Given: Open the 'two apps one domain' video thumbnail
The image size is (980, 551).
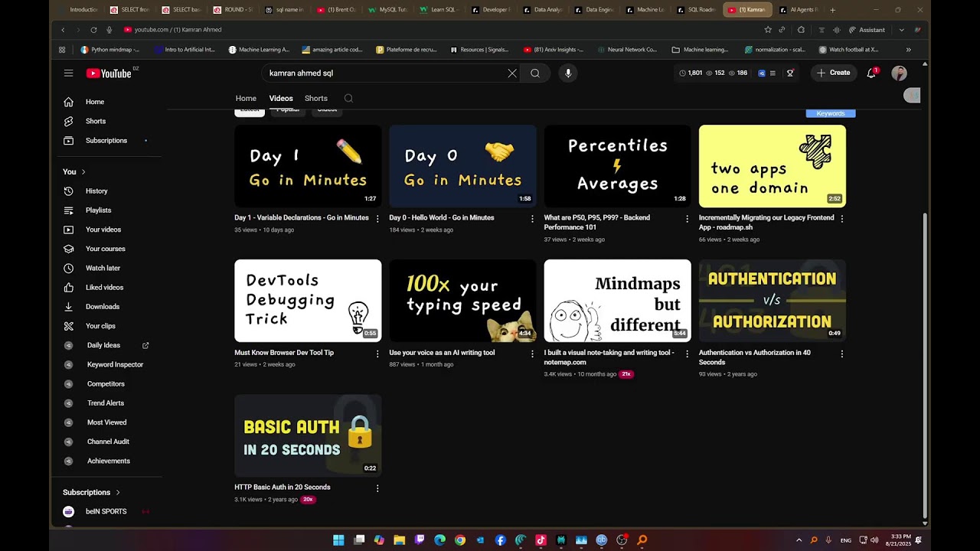Looking at the screenshot, I should pyautogui.click(x=773, y=166).
